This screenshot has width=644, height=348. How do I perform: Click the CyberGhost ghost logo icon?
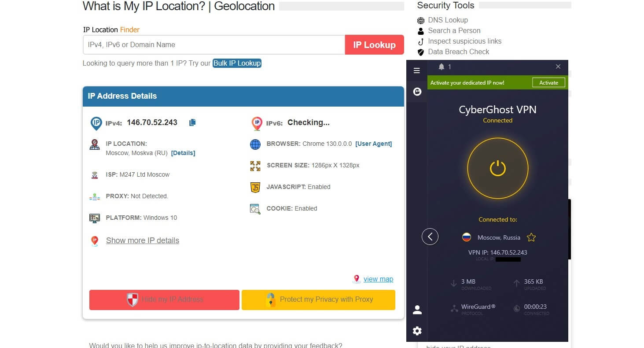(416, 92)
